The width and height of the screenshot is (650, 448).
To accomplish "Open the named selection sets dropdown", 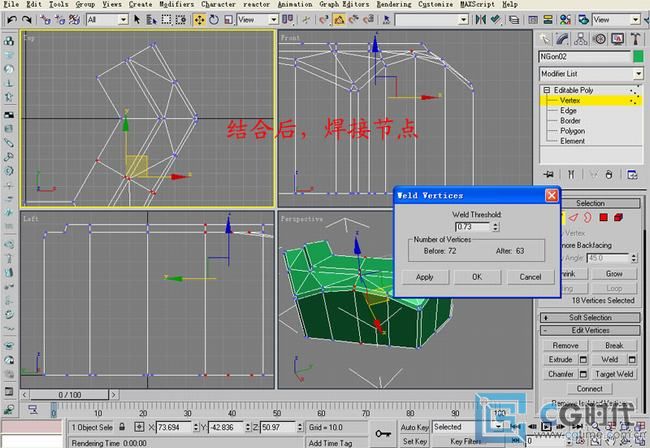I will click(x=432, y=19).
